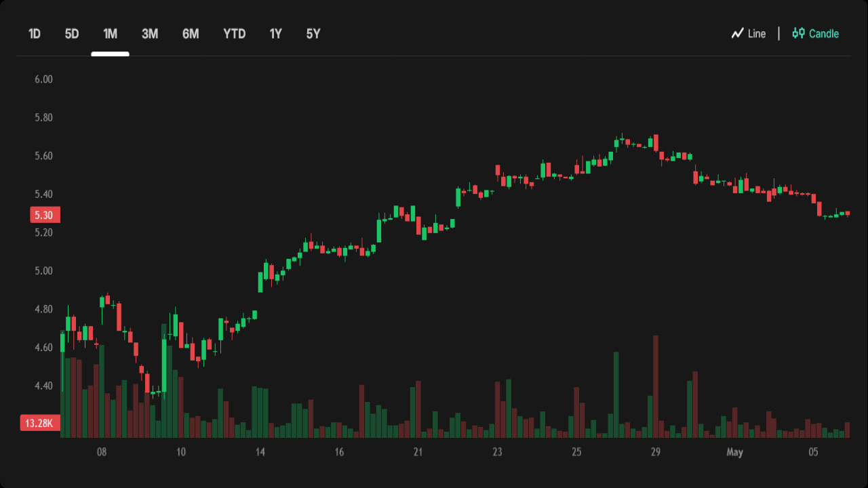Click the Line chart icon

pos(738,34)
